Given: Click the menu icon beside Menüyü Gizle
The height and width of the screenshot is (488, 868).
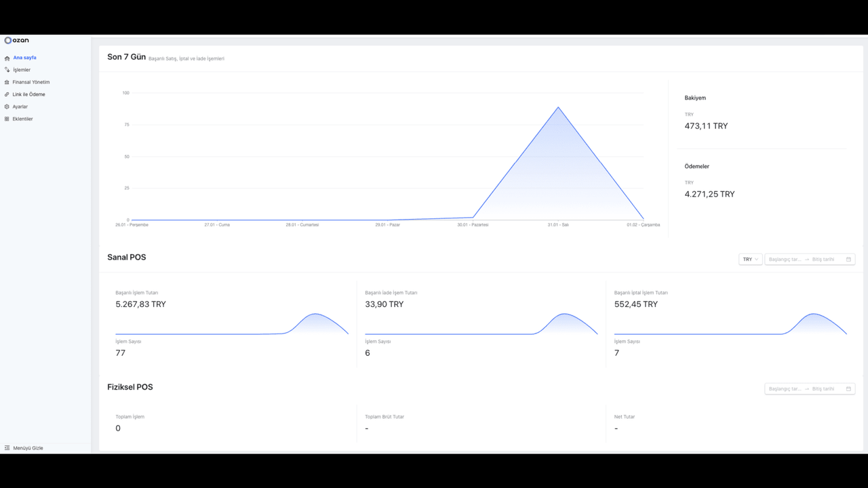Looking at the screenshot, I should 7,448.
